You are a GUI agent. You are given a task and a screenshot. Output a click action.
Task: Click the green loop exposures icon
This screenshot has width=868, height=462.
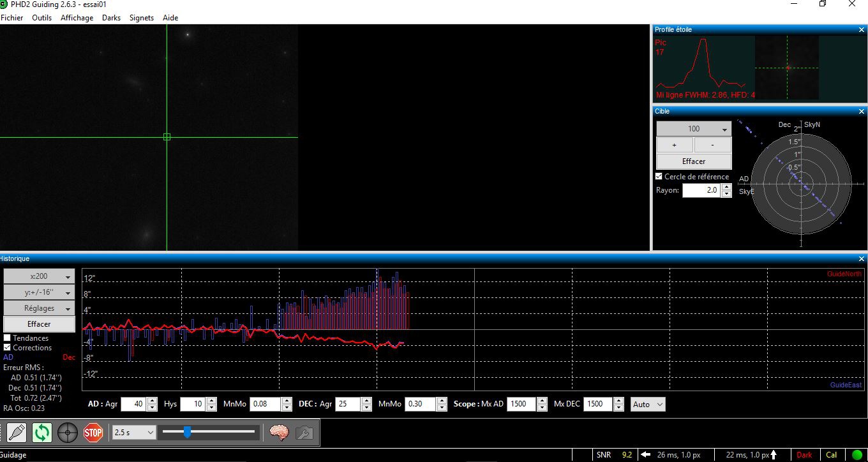tap(42, 433)
